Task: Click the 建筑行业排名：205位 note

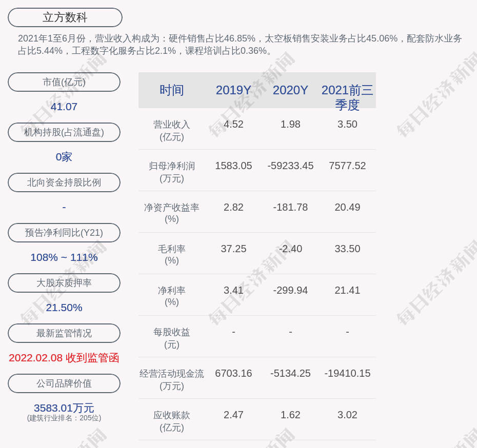Action: click(x=64, y=418)
